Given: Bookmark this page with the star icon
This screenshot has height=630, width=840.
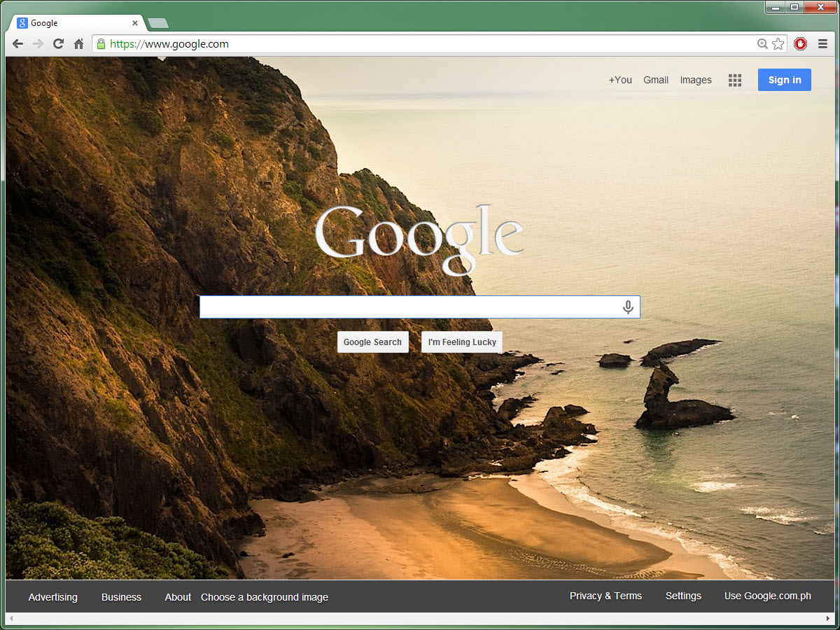Looking at the screenshot, I should click(x=778, y=43).
